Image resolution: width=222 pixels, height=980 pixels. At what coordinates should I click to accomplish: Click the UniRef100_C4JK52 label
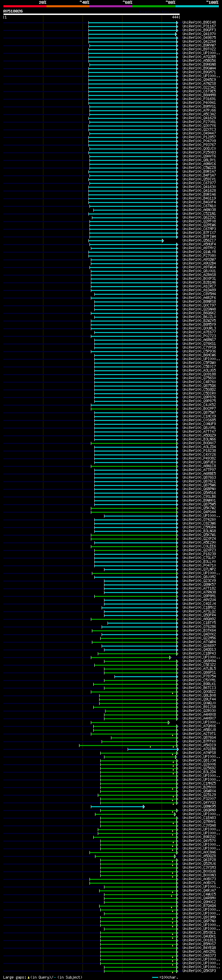pyautogui.click(x=199, y=405)
